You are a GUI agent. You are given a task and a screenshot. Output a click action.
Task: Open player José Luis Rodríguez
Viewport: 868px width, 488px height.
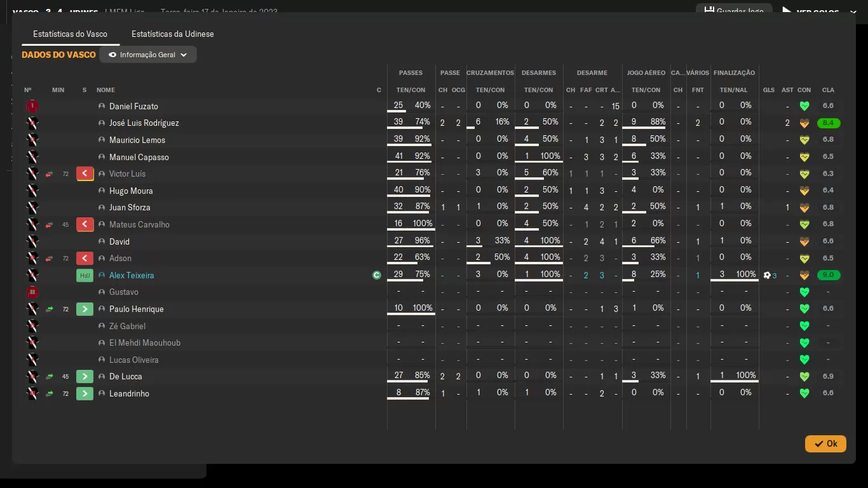point(144,123)
